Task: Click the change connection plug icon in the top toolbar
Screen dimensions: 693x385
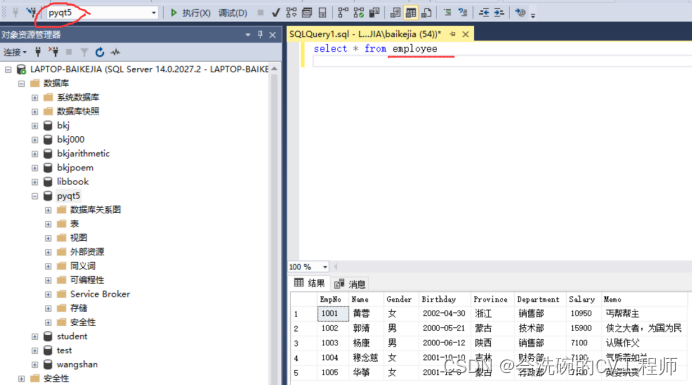Action: (31, 12)
